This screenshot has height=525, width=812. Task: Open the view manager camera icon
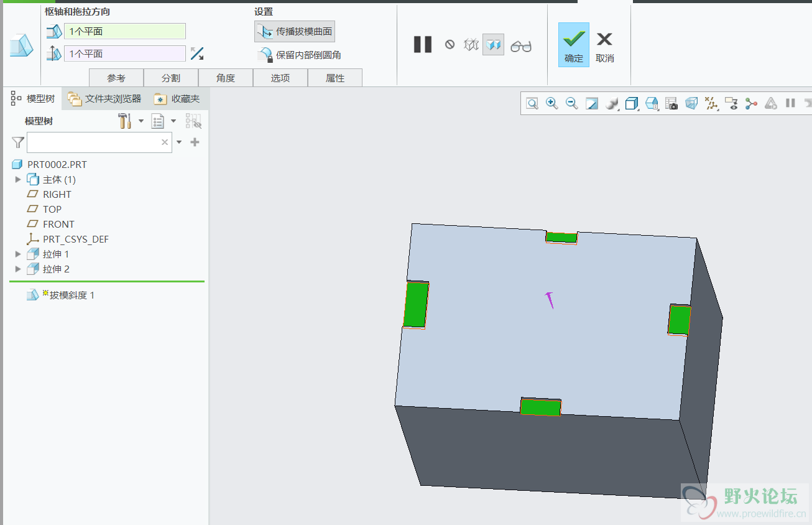pyautogui.click(x=671, y=103)
